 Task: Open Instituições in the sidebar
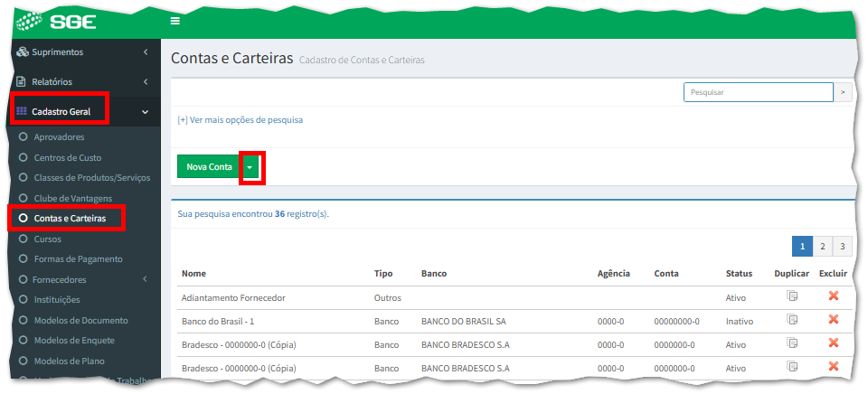57,299
